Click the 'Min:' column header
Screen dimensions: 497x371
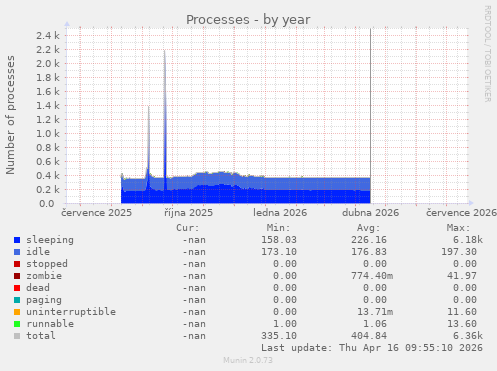(x=278, y=228)
